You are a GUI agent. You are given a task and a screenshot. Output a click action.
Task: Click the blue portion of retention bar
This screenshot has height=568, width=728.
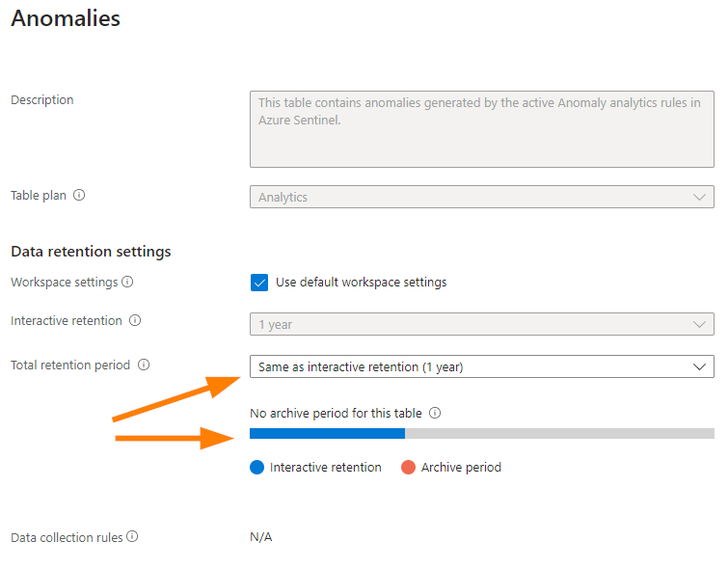[327, 433]
